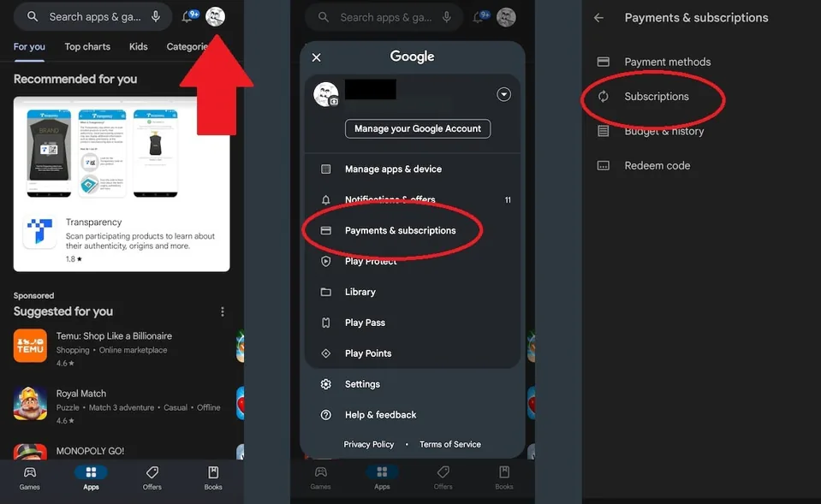Open the Temu app icon
The width and height of the screenshot is (821, 504).
click(x=30, y=345)
